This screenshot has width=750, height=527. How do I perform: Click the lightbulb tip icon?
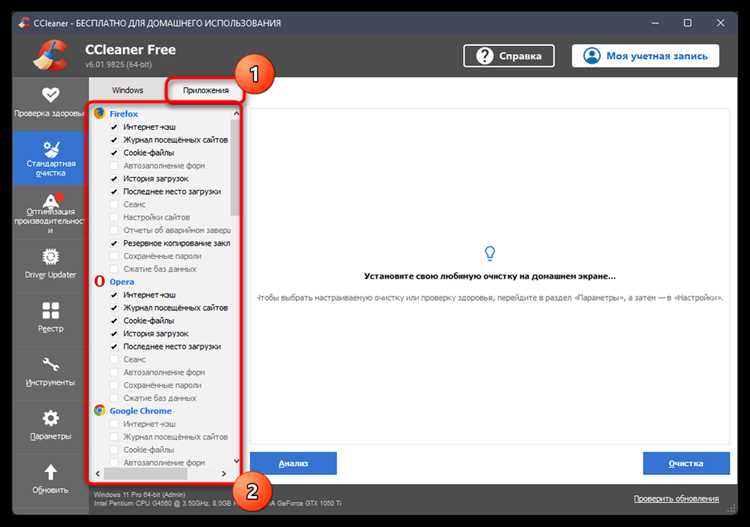489,253
